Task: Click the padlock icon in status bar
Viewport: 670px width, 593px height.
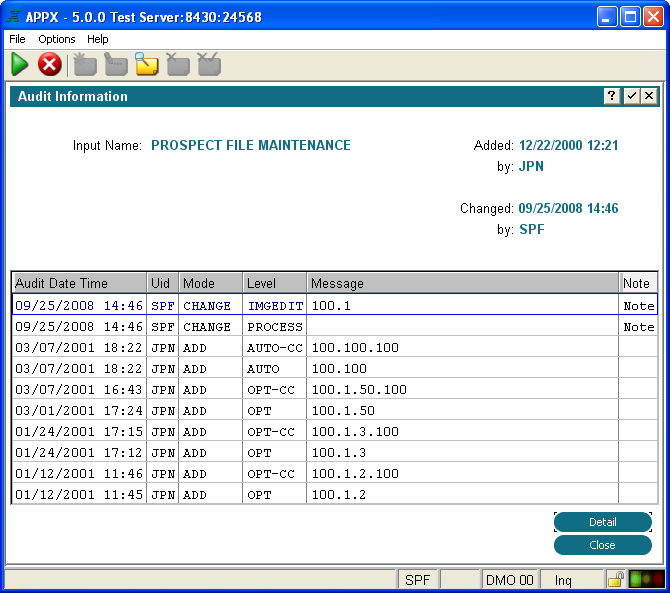Action: [615, 580]
